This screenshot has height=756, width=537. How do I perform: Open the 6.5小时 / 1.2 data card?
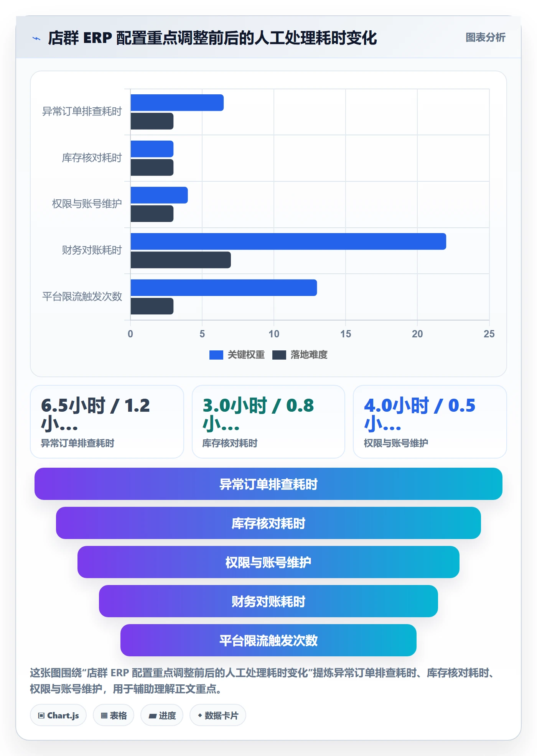click(107, 422)
